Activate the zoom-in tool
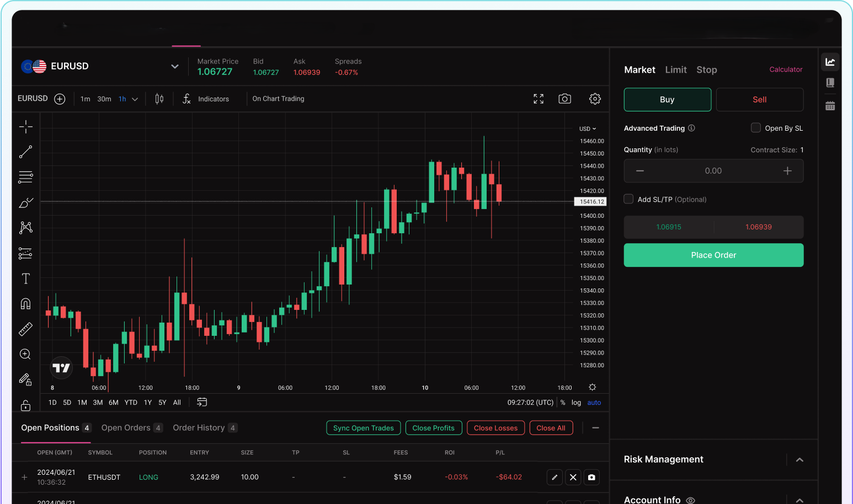Image resolution: width=853 pixels, height=504 pixels. point(25,354)
